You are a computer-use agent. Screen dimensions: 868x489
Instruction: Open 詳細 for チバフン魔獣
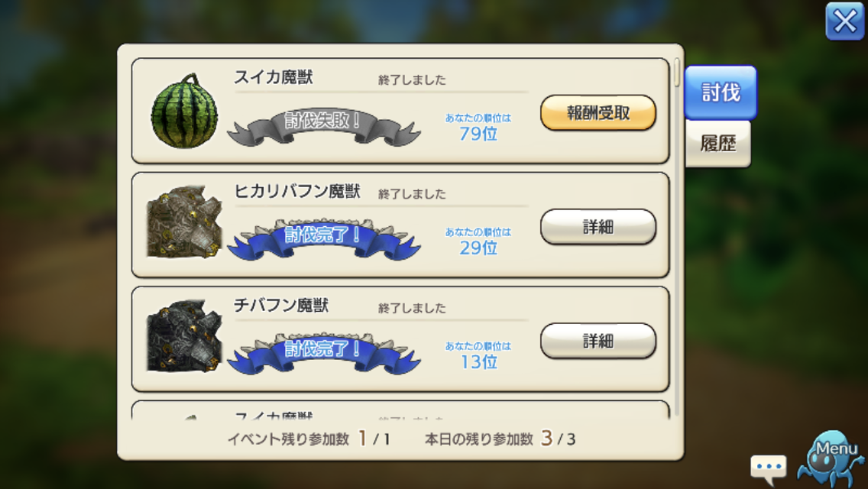point(598,341)
